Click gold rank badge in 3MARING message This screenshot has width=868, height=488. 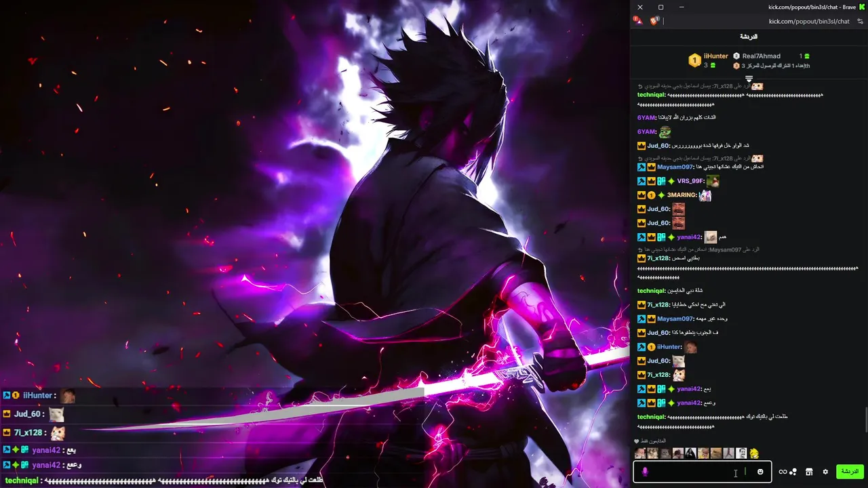coord(651,195)
